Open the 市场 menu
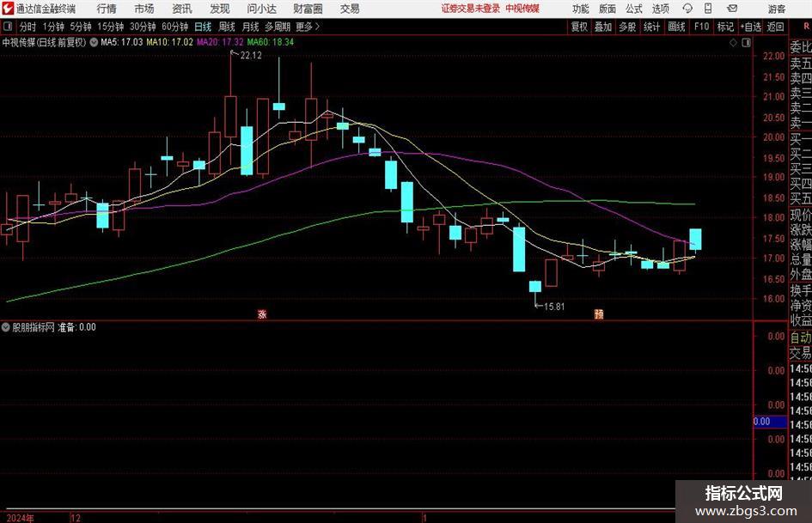Screen dimensions: 812x523 tap(144, 9)
